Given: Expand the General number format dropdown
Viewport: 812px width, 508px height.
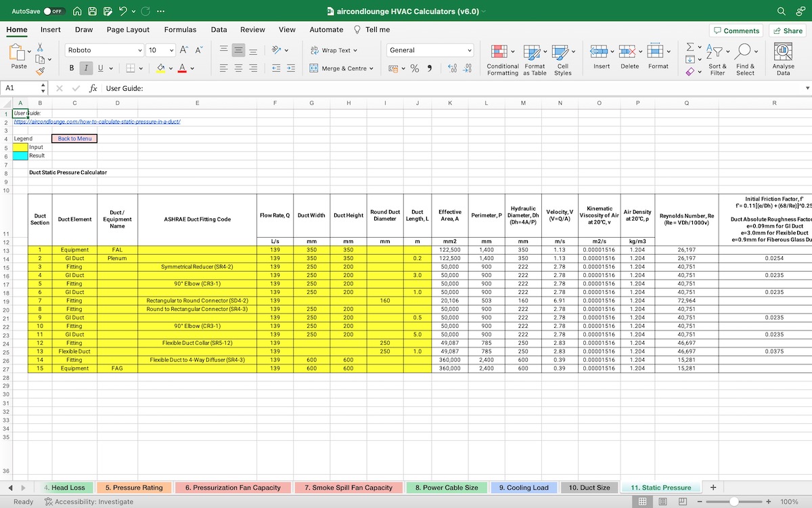Looking at the screenshot, I should (x=470, y=50).
